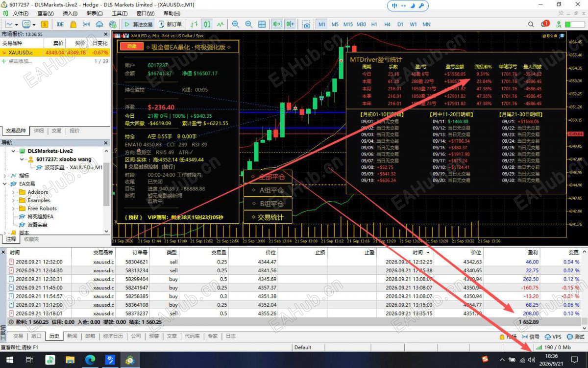Image resolution: width=588 pixels, height=368 pixels.
Task: Click the tile windows grid icon
Action: tap(262, 24)
